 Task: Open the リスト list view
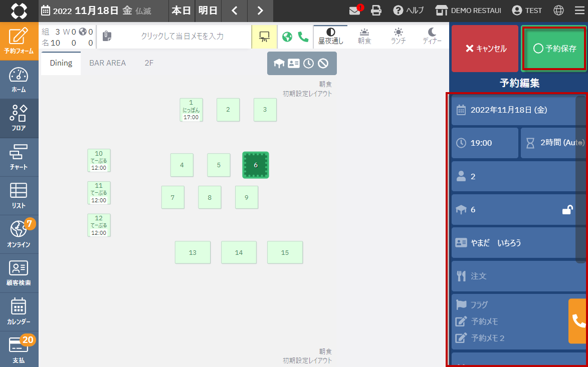pos(19,195)
